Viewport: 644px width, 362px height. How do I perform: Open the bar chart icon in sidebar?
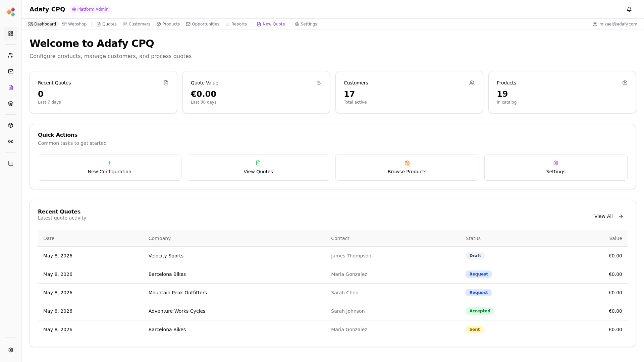(11, 163)
